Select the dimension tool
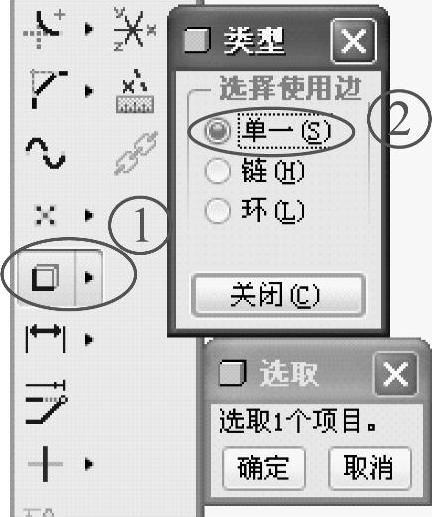 click(45, 339)
